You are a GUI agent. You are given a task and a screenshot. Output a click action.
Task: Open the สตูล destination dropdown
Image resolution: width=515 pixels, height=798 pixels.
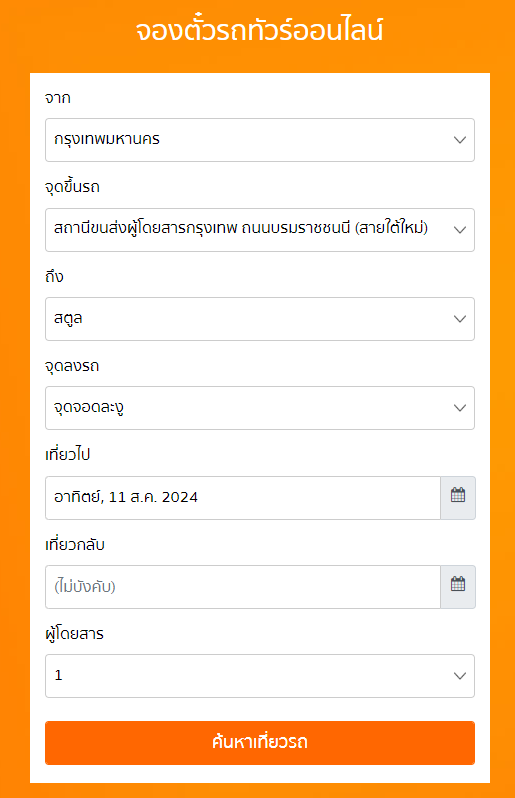point(260,319)
